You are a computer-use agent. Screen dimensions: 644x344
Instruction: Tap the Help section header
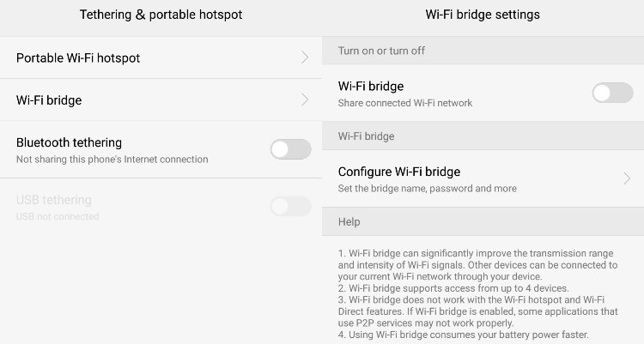pyautogui.click(x=349, y=221)
